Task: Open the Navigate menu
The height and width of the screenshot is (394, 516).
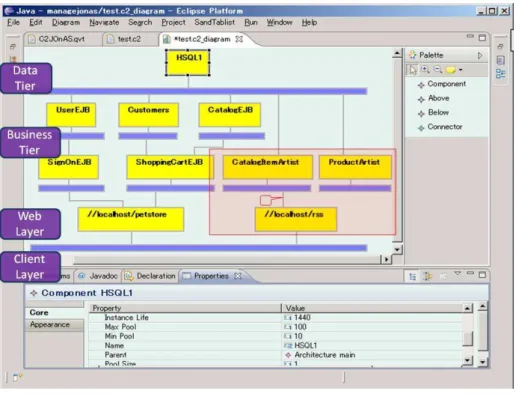Action: point(104,22)
